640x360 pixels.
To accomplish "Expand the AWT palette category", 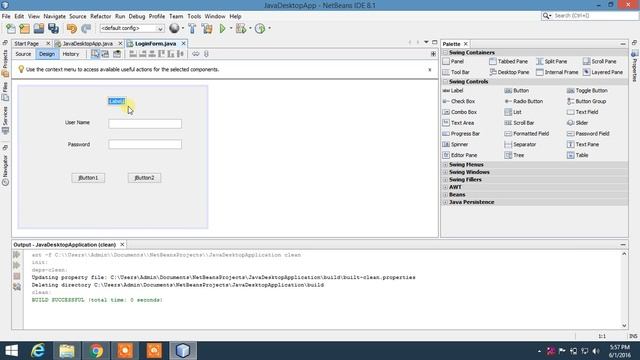I will [445, 187].
